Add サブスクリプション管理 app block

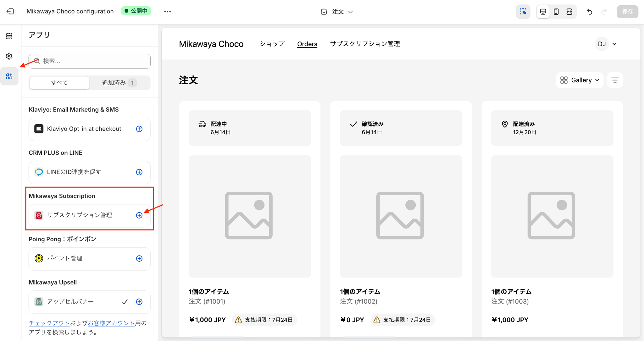point(139,215)
